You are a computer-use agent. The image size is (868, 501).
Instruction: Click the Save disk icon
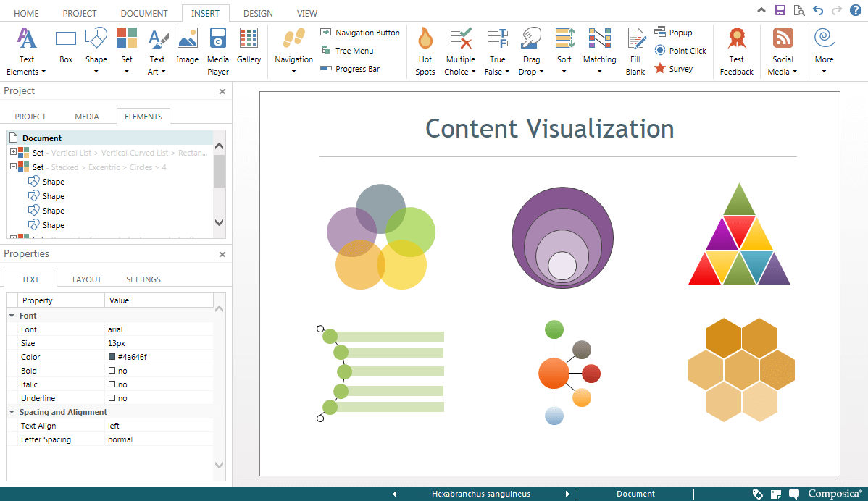(780, 10)
